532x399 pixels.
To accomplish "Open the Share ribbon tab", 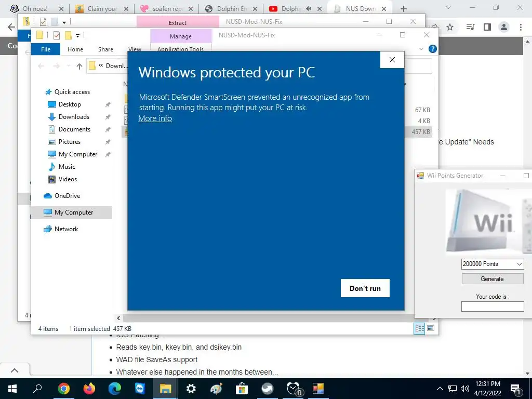I will click(105, 49).
